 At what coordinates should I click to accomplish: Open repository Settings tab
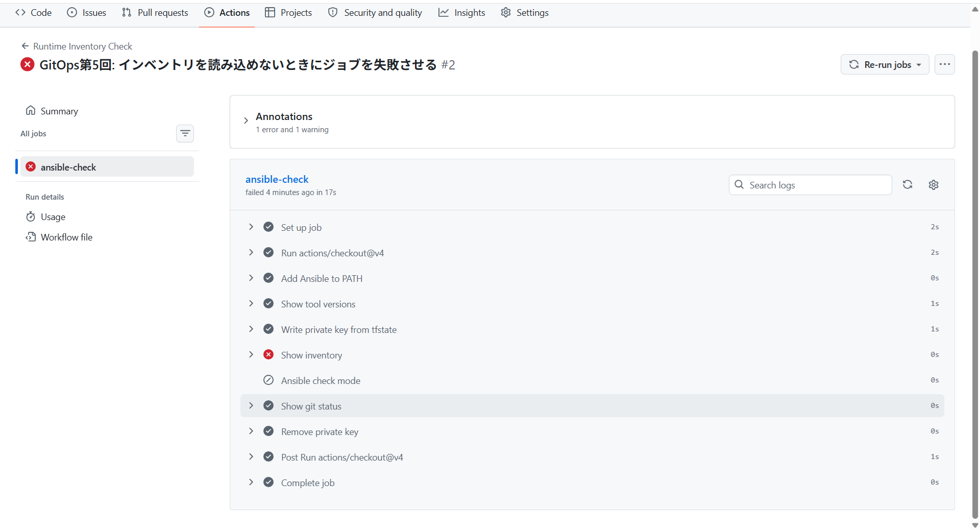click(x=525, y=13)
